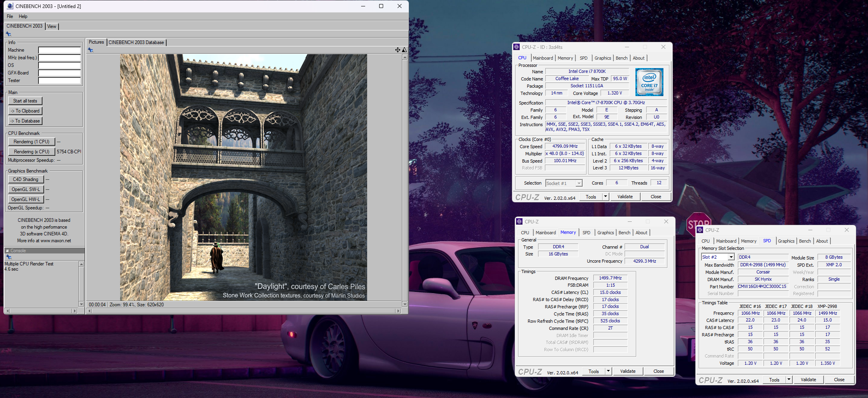
Task: Open the Socket #1 selection dropdown
Action: pos(579,183)
